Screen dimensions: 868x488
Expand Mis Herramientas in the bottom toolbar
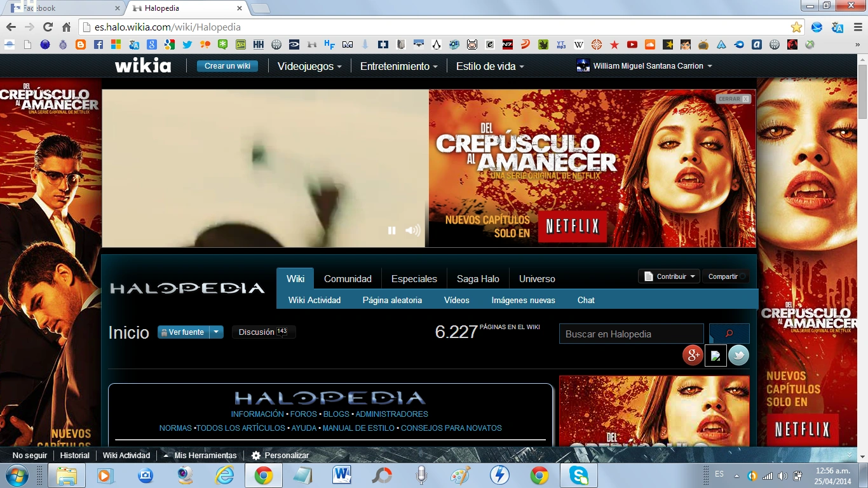pos(200,456)
